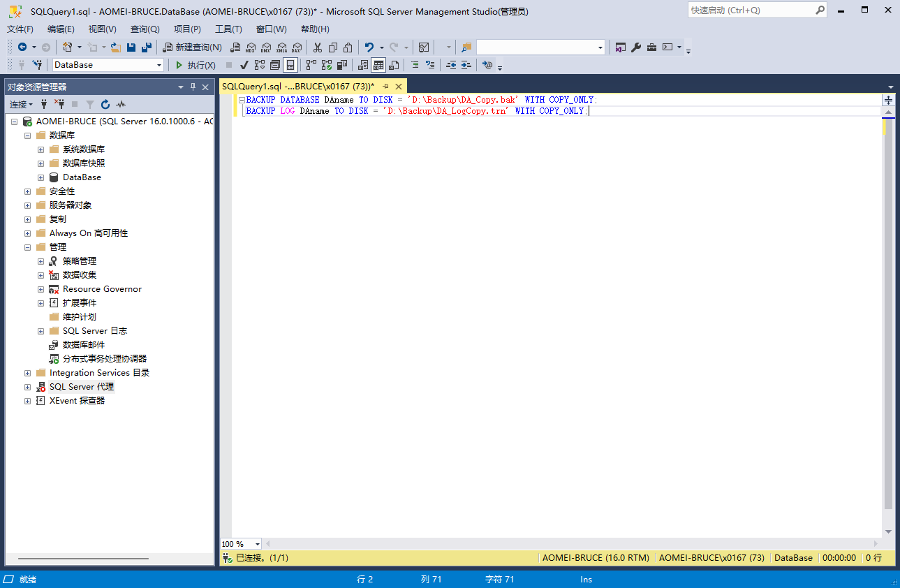Click the open file folder icon

pyautogui.click(x=115, y=47)
